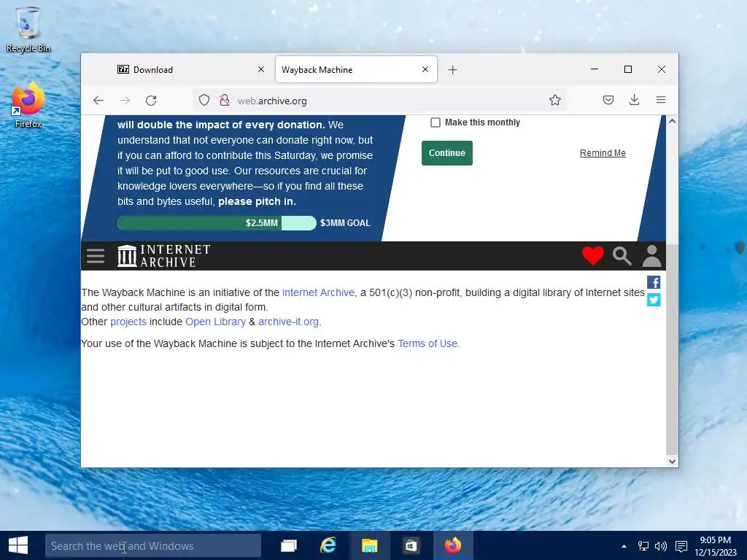Open the Save to Pocket icon

tap(608, 100)
